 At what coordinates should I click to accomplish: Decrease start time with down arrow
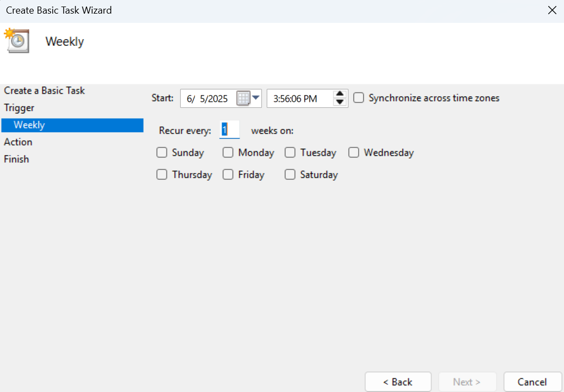(340, 102)
